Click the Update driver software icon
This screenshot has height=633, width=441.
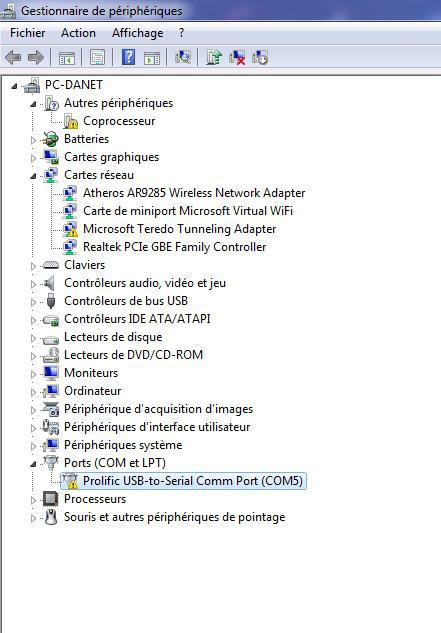[214, 57]
